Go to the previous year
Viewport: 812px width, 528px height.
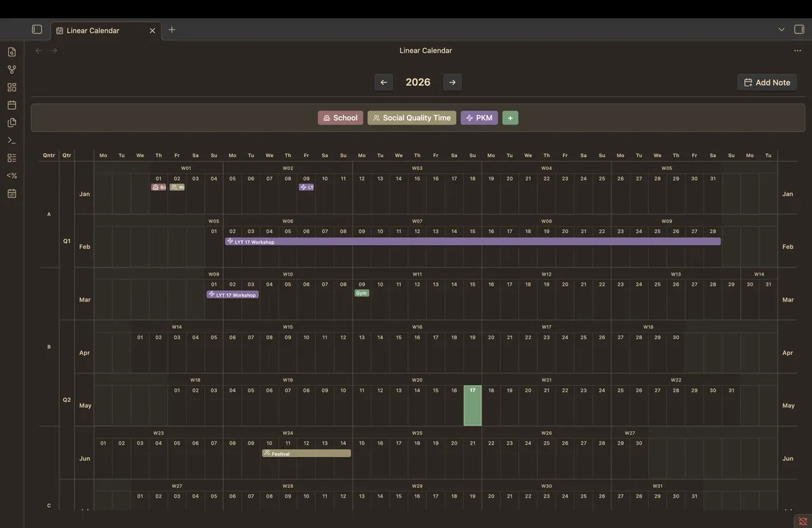click(x=384, y=82)
